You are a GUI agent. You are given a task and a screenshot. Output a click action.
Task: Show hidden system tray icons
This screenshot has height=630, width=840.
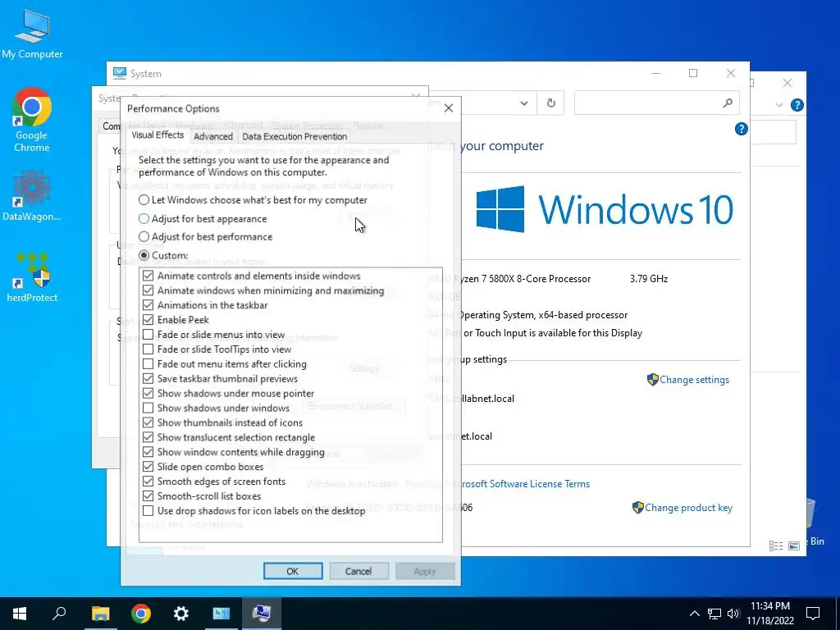[694, 614]
